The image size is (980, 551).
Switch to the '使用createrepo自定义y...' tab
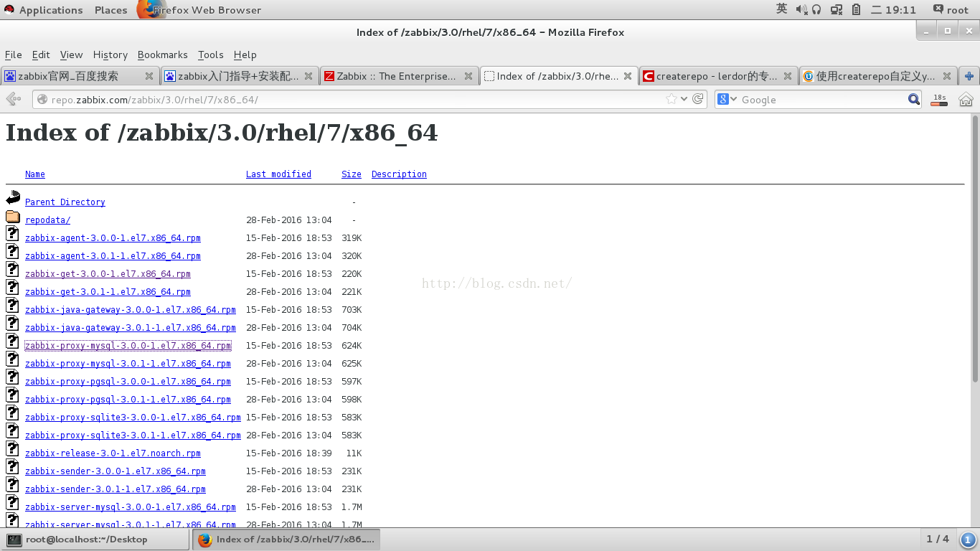pyautogui.click(x=877, y=76)
